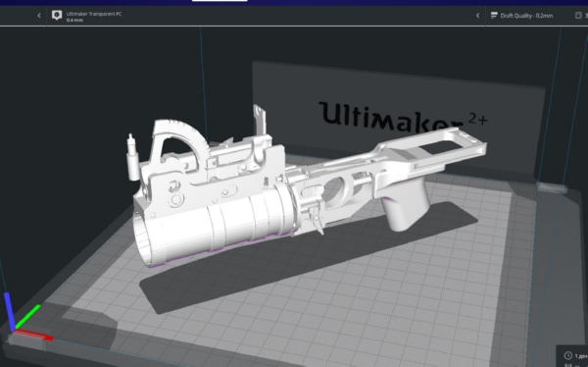Open the Draft Quality - 0.2mm profile panel
The height and width of the screenshot is (367, 588).
[526, 16]
